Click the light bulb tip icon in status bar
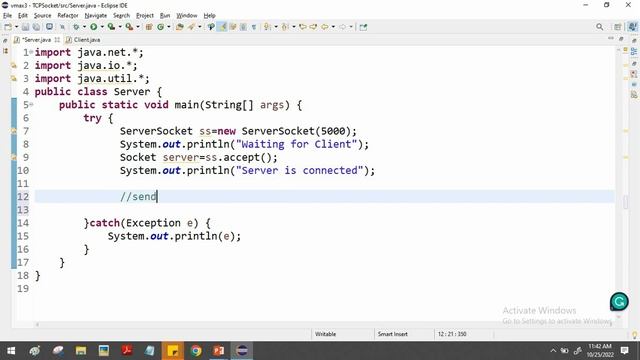 coord(635,335)
